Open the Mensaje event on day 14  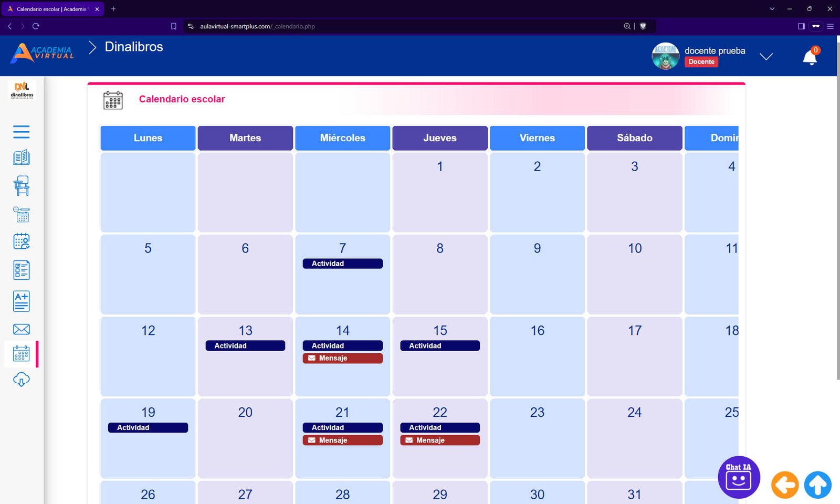pos(343,358)
